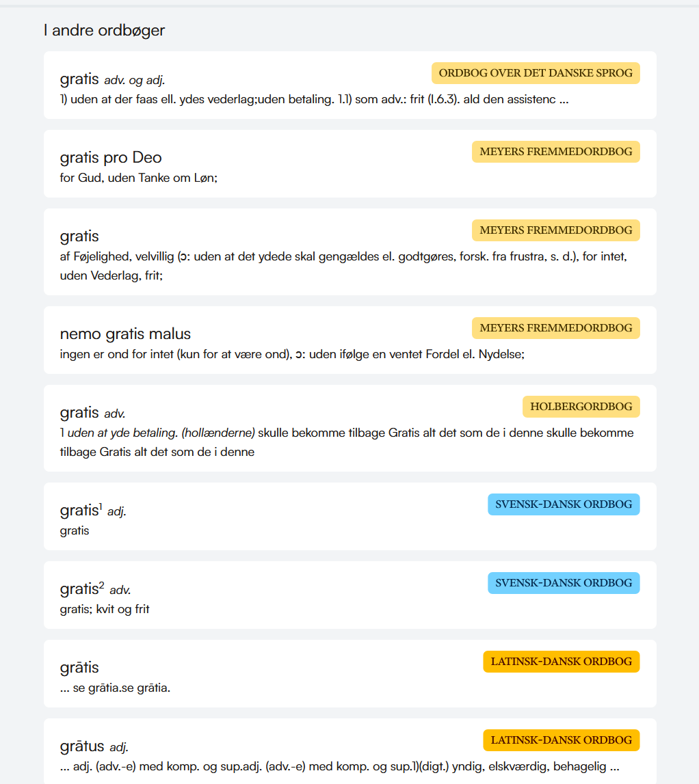699x784 pixels.
Task: Click the Ordbog over det danske Sprog badge
Action: pos(536,73)
